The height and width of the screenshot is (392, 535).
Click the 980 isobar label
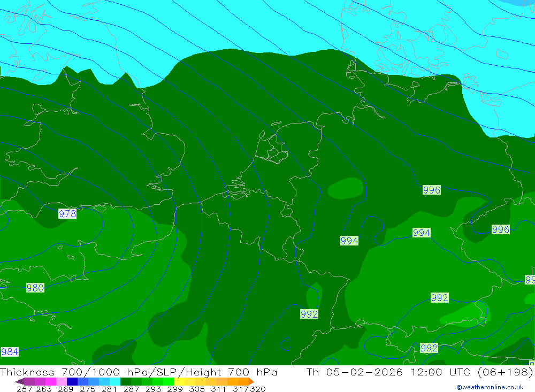click(35, 288)
